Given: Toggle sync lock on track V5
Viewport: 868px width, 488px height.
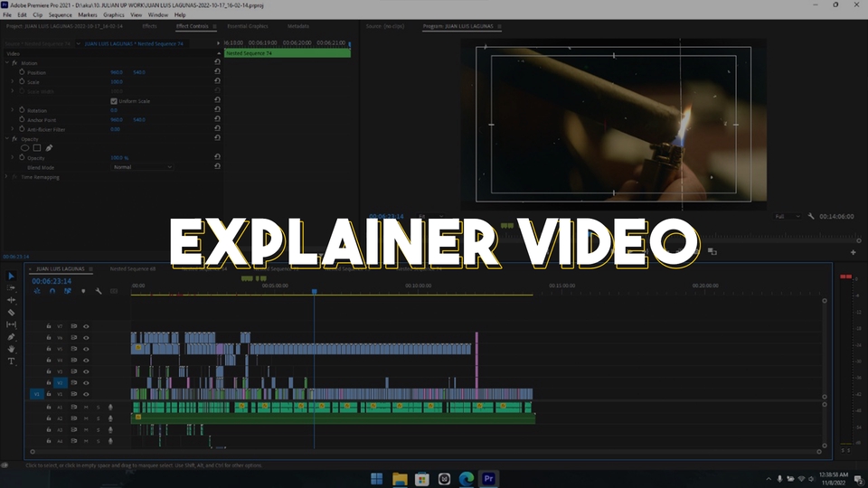Looking at the screenshot, I should click(x=73, y=349).
